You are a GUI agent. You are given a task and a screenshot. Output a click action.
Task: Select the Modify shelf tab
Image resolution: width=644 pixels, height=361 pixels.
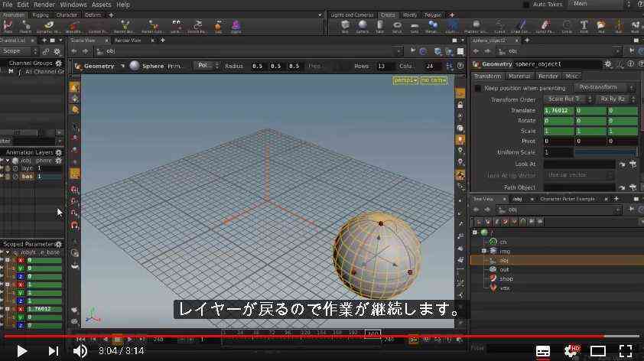[410, 15]
